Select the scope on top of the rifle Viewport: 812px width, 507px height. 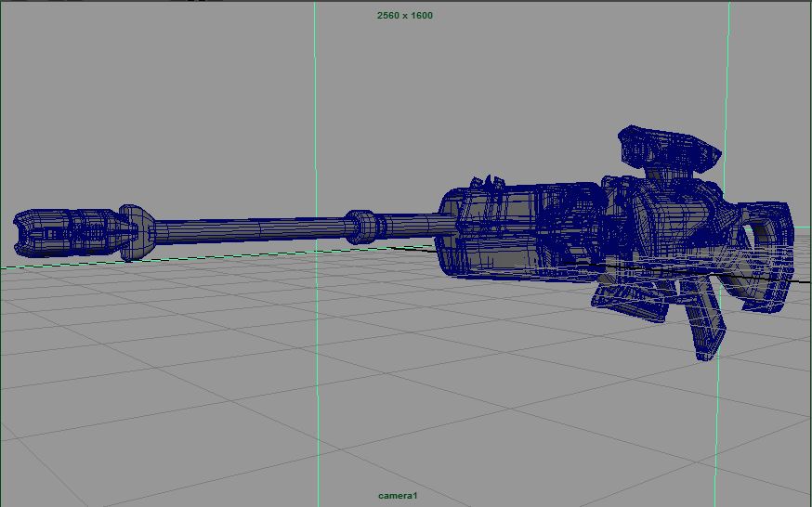point(669,149)
